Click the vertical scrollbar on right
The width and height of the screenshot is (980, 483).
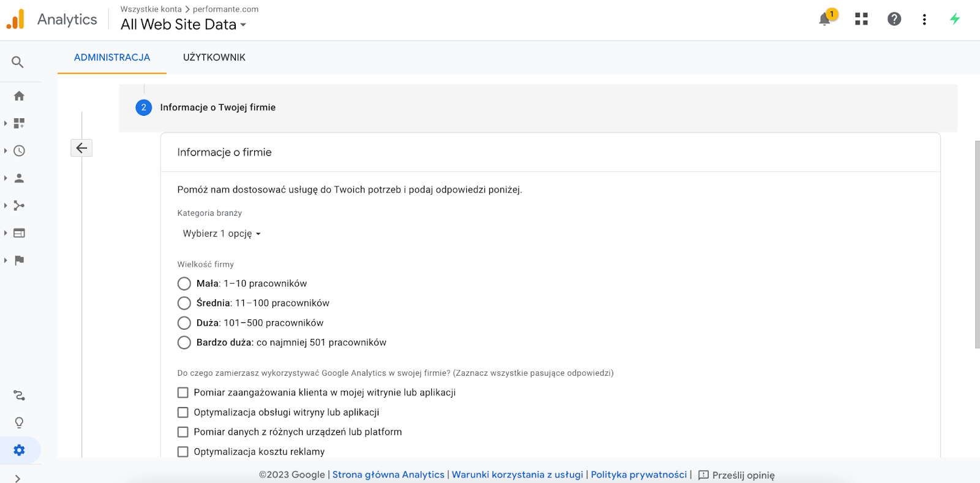[977, 245]
